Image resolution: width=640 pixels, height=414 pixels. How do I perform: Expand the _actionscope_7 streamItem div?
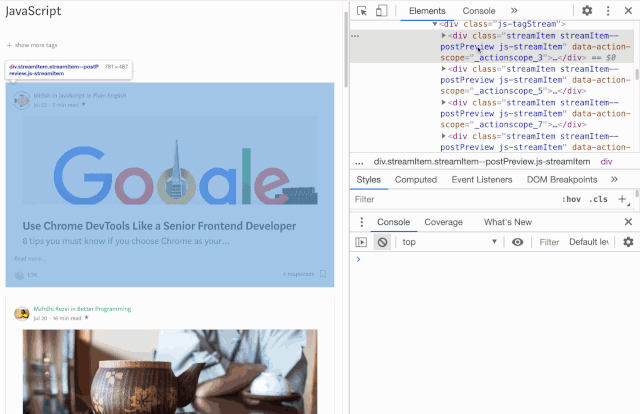443,102
